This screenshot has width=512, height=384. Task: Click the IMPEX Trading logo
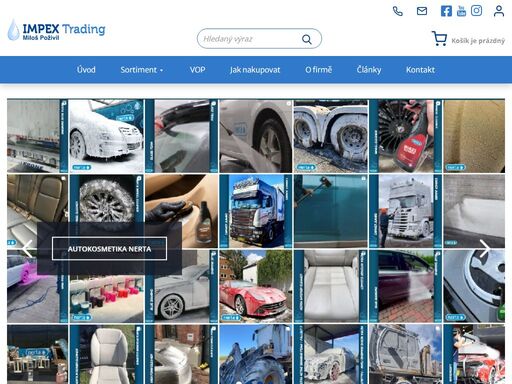[56, 30]
